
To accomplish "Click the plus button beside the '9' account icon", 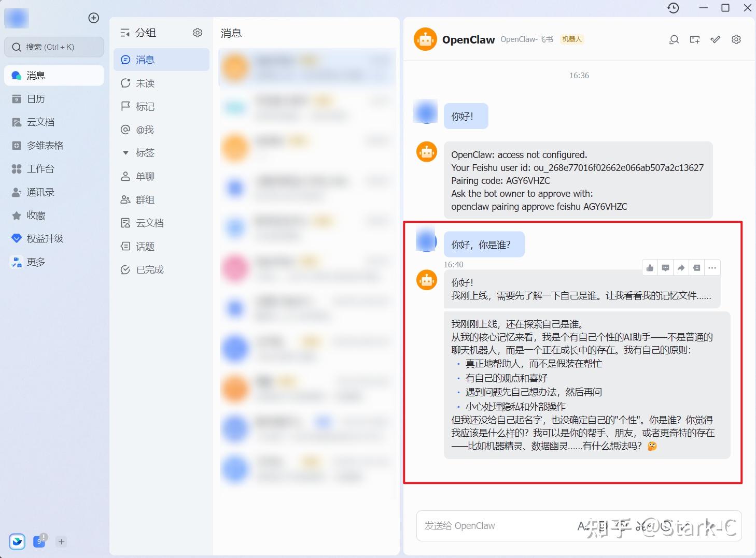I will [x=61, y=541].
